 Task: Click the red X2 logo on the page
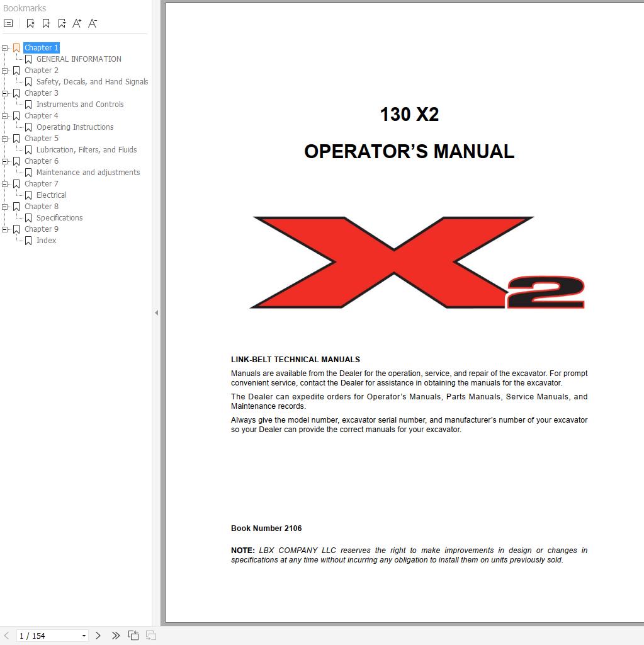417,263
